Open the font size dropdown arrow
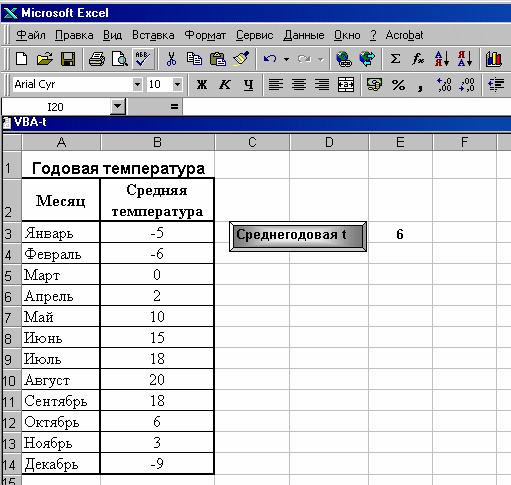Viewport: 511px width, 485px height. point(177,84)
